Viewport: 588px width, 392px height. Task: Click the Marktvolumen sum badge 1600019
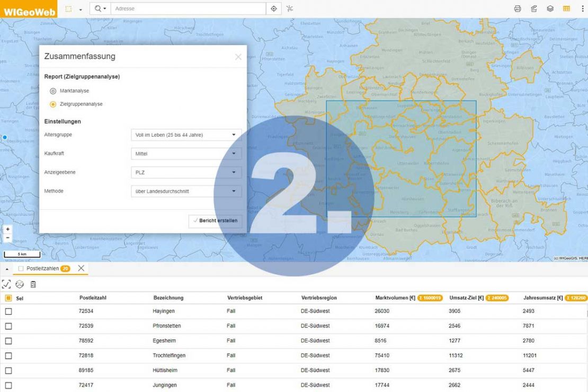pos(430,298)
